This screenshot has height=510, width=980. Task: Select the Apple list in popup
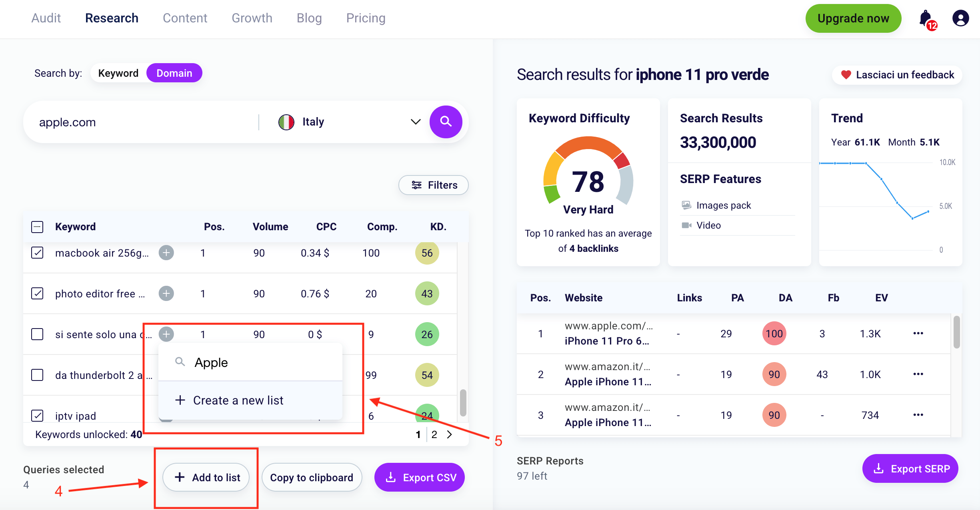tap(250, 362)
